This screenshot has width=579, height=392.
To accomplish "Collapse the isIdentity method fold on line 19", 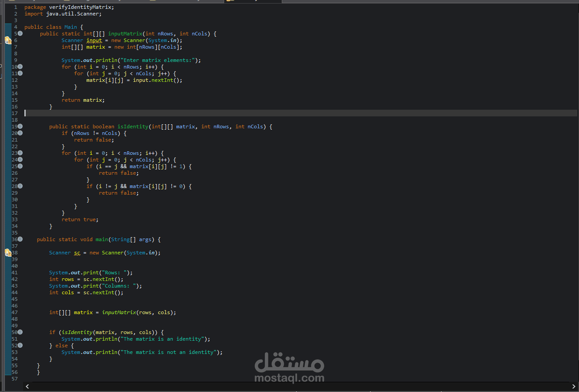I will click(20, 127).
